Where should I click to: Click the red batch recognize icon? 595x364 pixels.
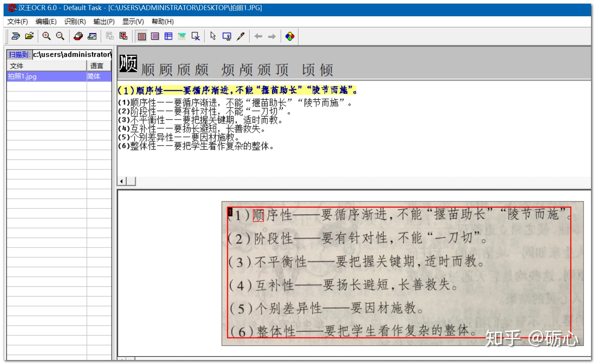(x=78, y=36)
